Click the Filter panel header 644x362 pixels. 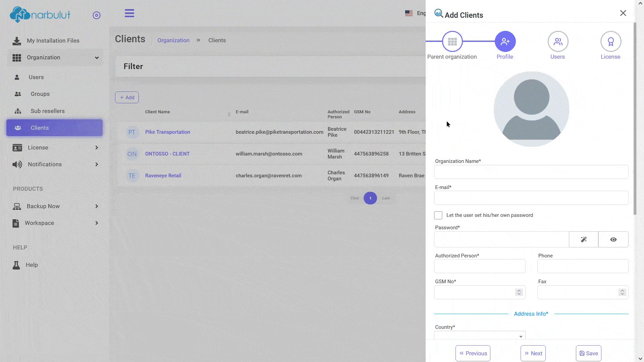pyautogui.click(x=270, y=67)
